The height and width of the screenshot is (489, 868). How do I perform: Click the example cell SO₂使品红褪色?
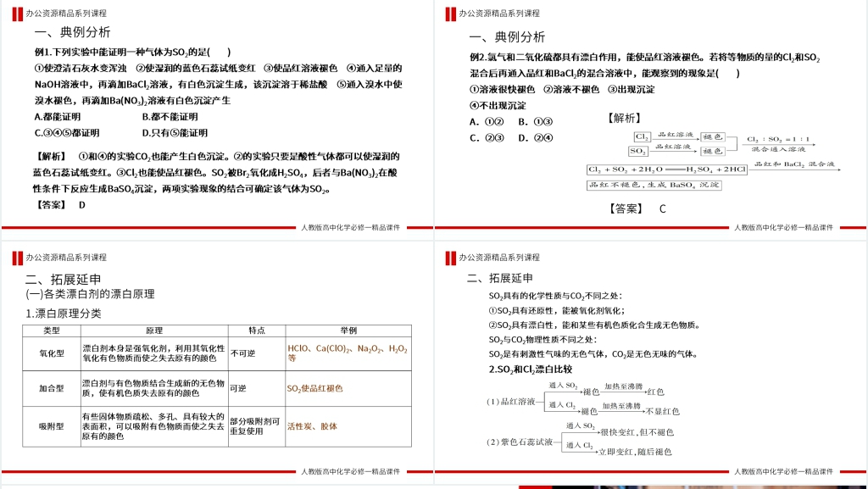pyautogui.click(x=348, y=388)
